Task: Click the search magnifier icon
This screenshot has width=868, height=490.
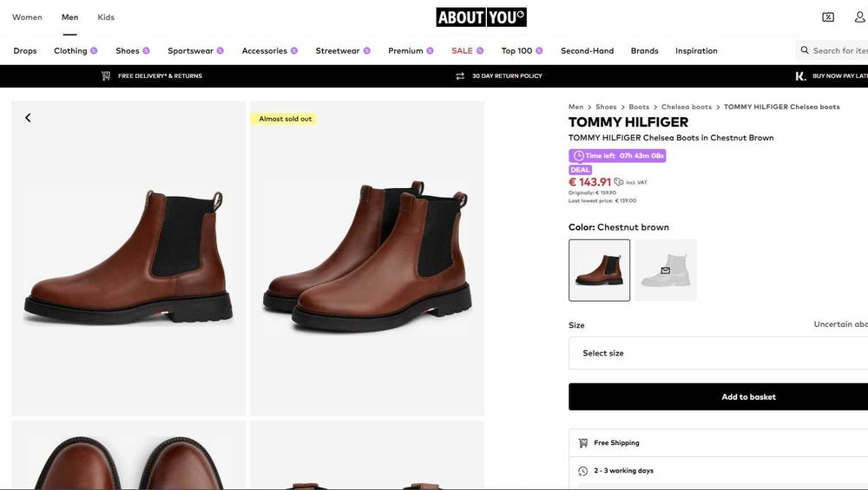Action: tap(805, 51)
